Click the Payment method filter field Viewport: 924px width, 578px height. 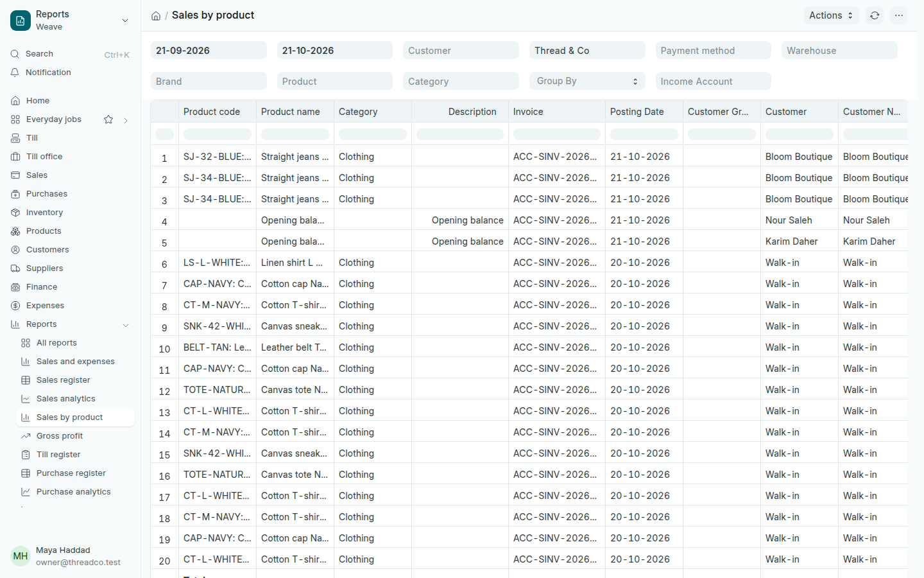pos(714,50)
